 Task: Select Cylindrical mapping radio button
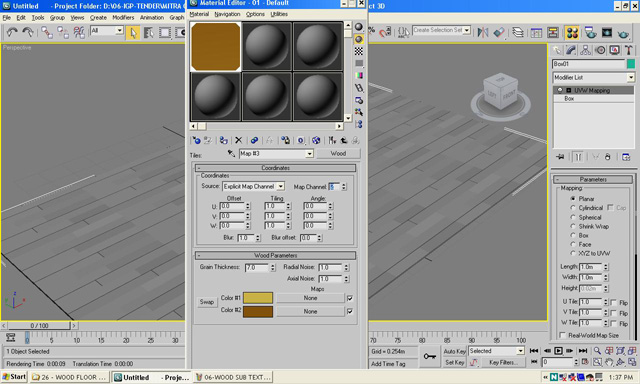point(573,208)
